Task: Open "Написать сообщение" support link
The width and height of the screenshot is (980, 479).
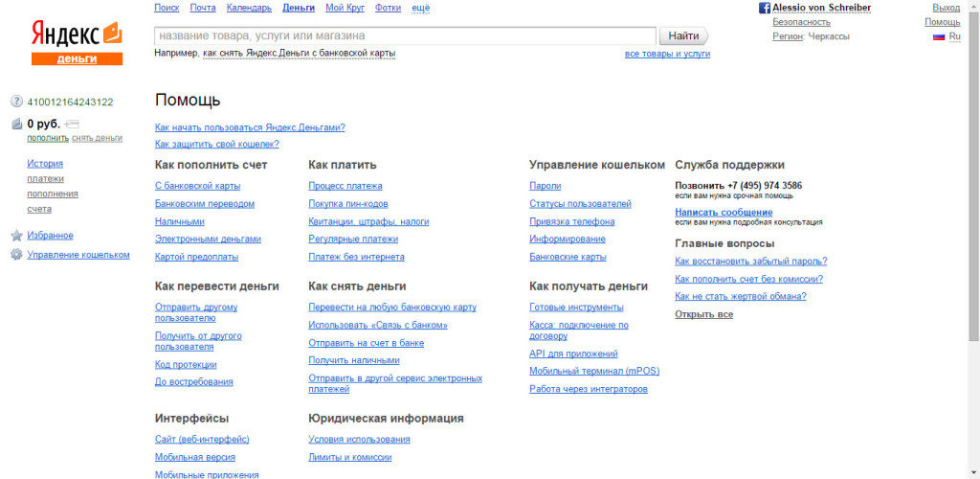Action: tap(724, 212)
